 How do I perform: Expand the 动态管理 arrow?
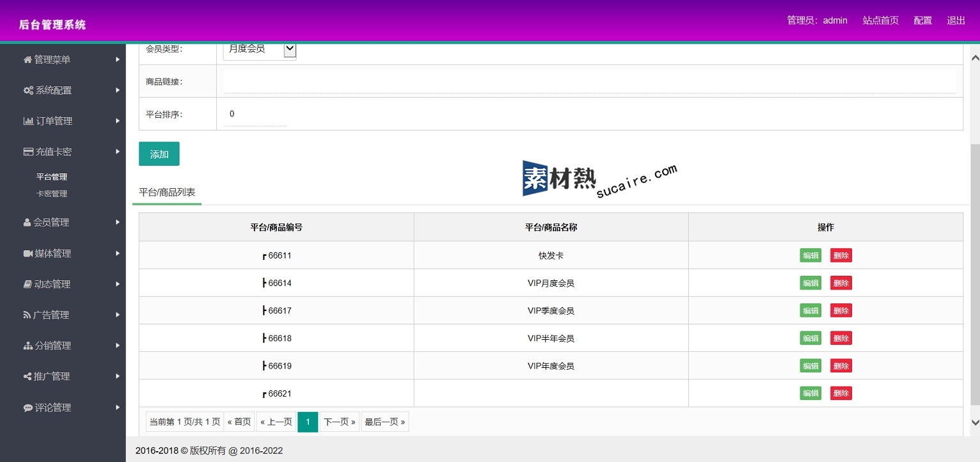(x=118, y=284)
